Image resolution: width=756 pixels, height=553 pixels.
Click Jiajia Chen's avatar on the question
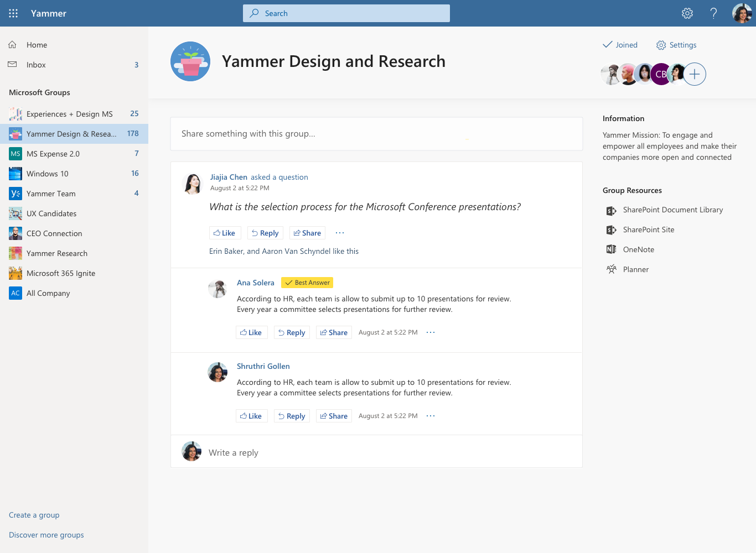(193, 184)
